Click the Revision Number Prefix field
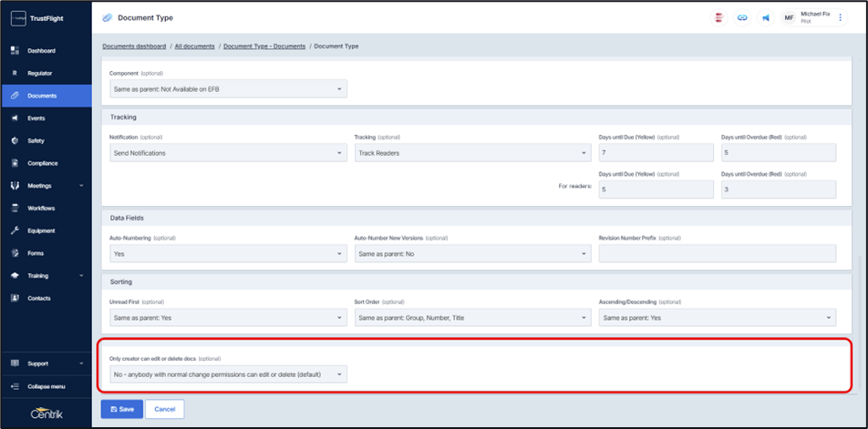Viewport: 868px width, 429px height. coord(717,254)
